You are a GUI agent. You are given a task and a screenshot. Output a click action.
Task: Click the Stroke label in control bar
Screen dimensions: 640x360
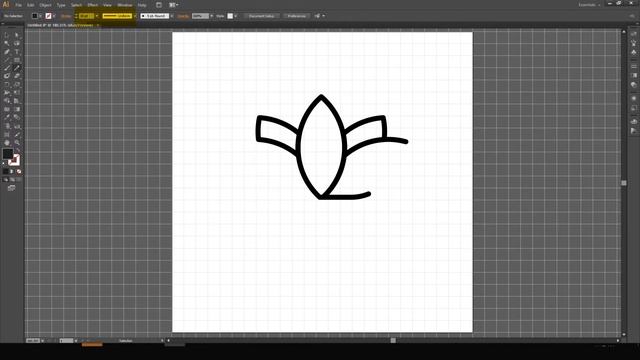pos(66,16)
